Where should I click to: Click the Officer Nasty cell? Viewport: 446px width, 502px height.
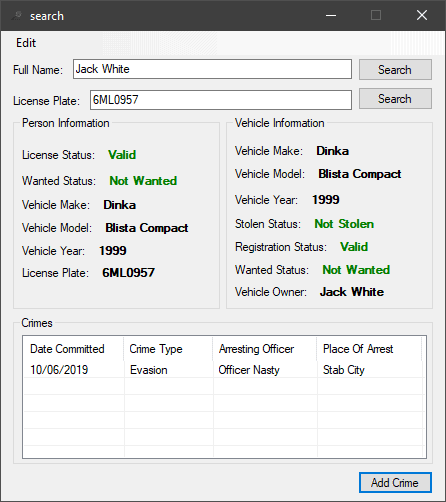pos(249,370)
